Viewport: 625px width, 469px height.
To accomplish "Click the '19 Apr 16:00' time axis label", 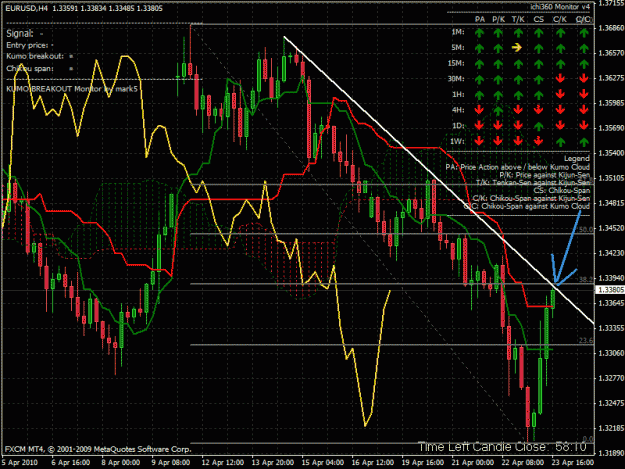I will [423, 463].
